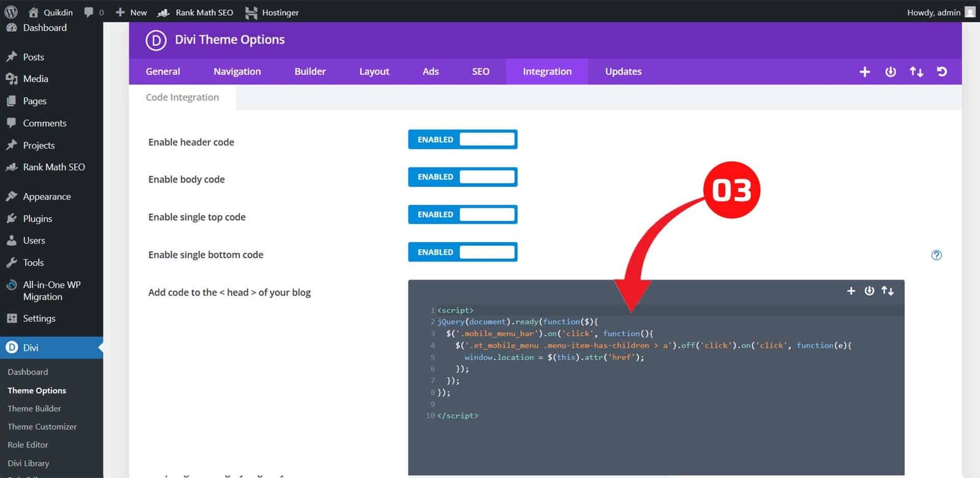Screen dimensions: 980x478
Task: Click up-down arrows icon in code editor
Action: click(888, 291)
